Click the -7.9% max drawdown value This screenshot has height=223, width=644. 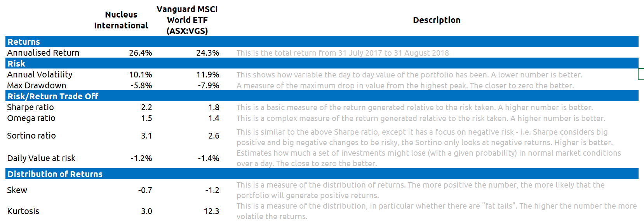pyautogui.click(x=208, y=85)
